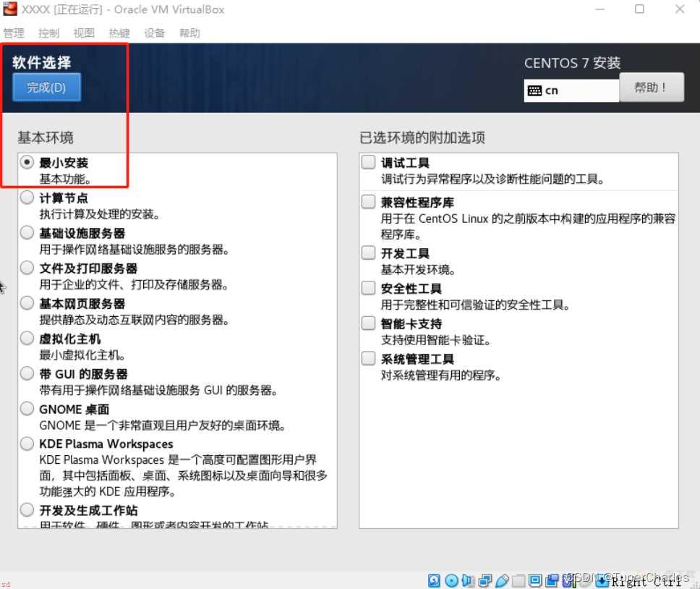This screenshot has width=700, height=589.
Task: Check the 智能卡支持 option
Action: 368,323
